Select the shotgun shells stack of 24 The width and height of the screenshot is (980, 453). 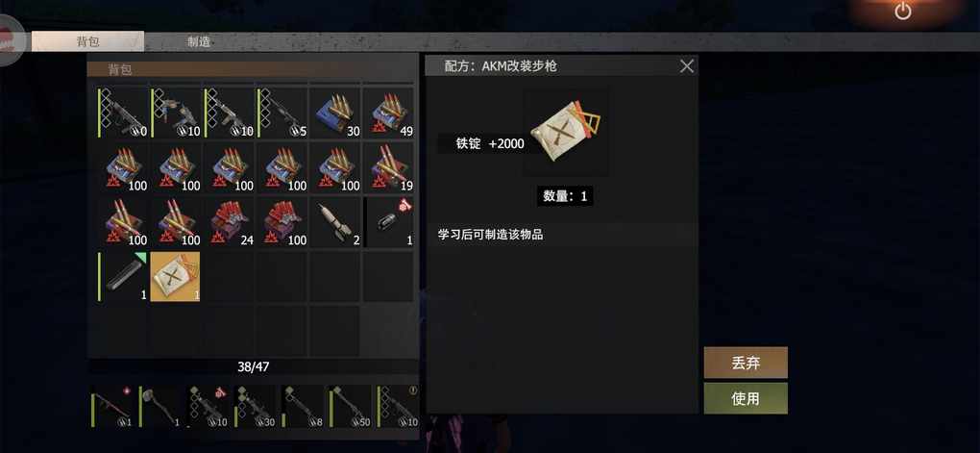tap(229, 223)
